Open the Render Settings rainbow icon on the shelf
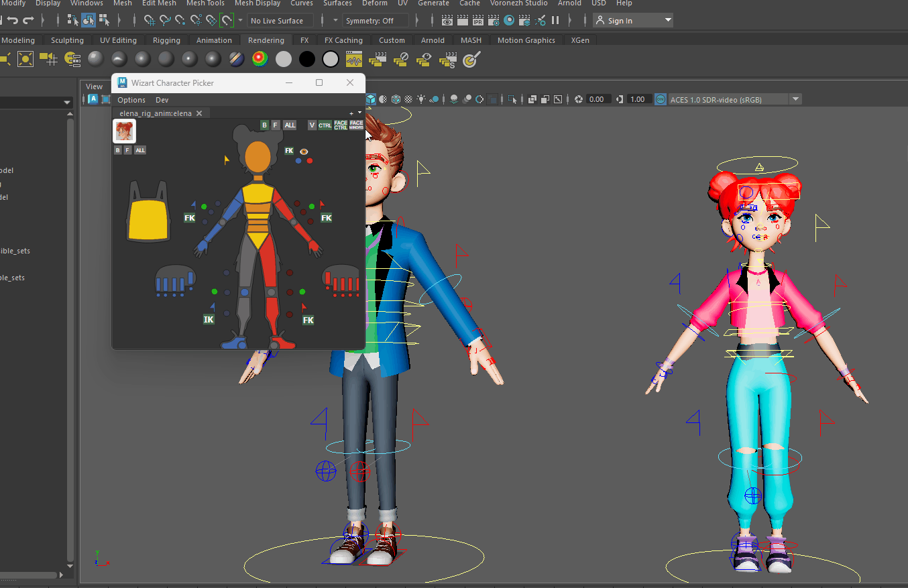 260,59
